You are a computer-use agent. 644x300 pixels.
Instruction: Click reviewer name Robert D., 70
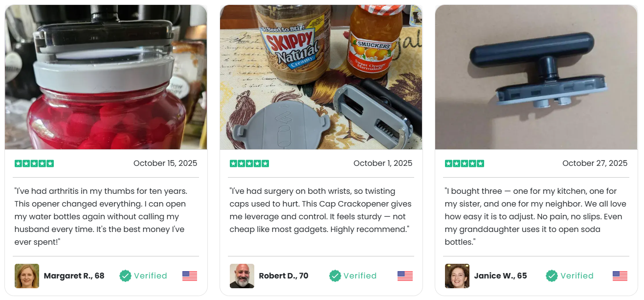point(284,276)
